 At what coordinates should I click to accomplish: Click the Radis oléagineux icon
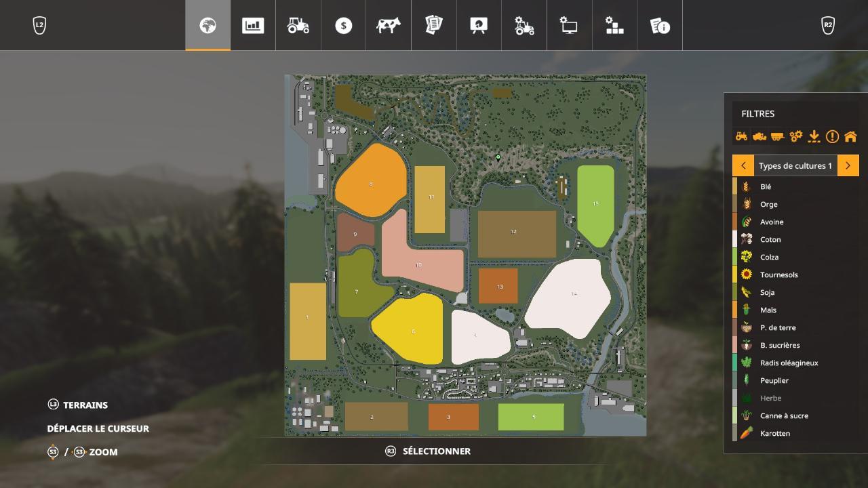click(x=747, y=363)
